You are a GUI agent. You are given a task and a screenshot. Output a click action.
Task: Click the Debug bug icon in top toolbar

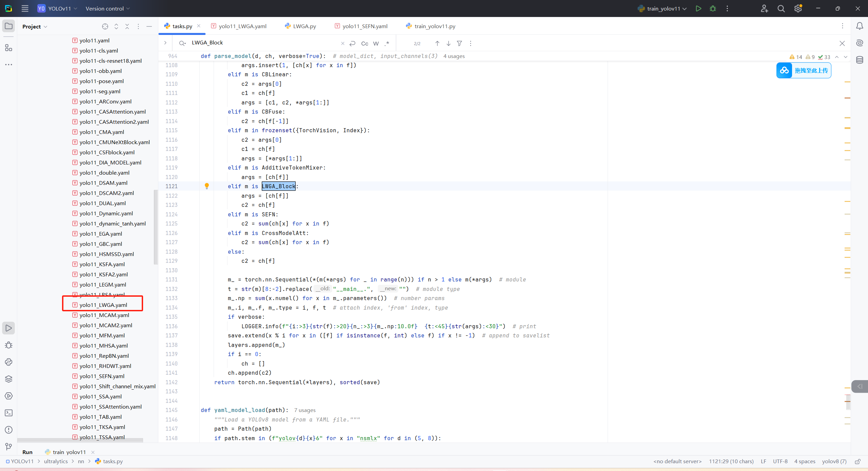713,8
